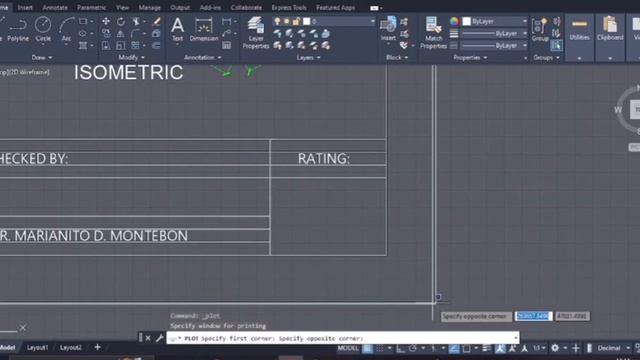The image size is (640, 360).
Task: Open the Output ribbon tab
Action: click(x=180, y=7)
